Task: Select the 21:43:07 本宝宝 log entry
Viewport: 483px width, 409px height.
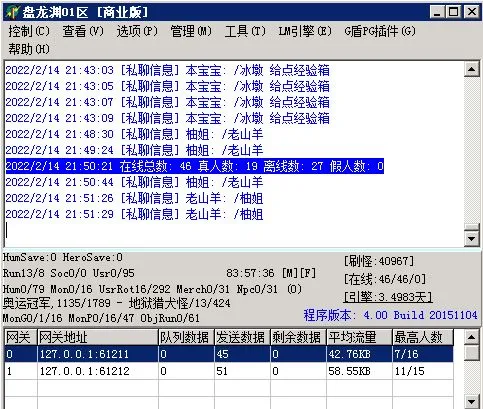Action: 167,102
